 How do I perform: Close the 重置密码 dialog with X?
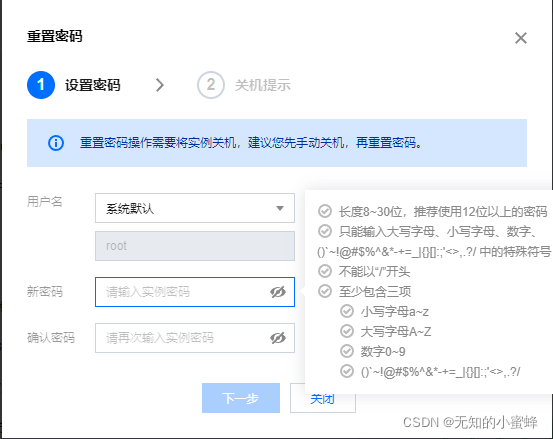521,38
